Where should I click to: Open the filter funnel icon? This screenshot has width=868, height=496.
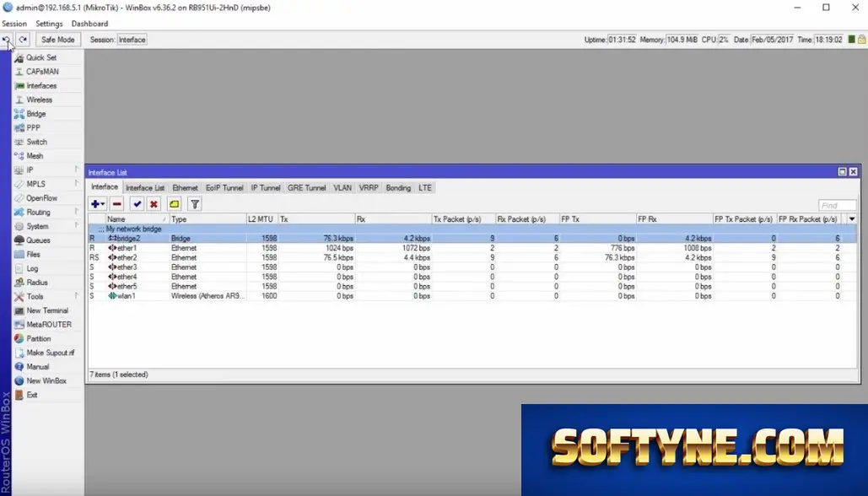tap(195, 204)
